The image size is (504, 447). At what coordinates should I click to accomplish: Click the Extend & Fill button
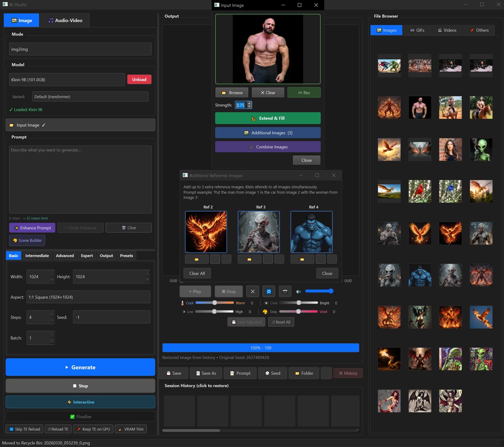(x=268, y=118)
